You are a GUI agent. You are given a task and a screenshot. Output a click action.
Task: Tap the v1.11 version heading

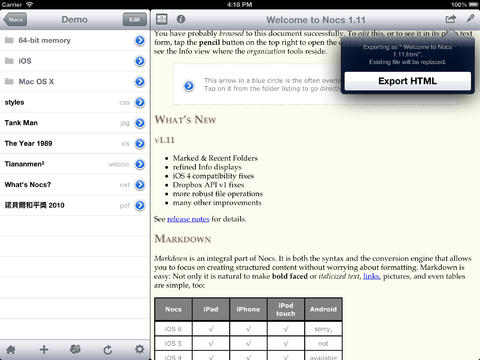(x=164, y=140)
